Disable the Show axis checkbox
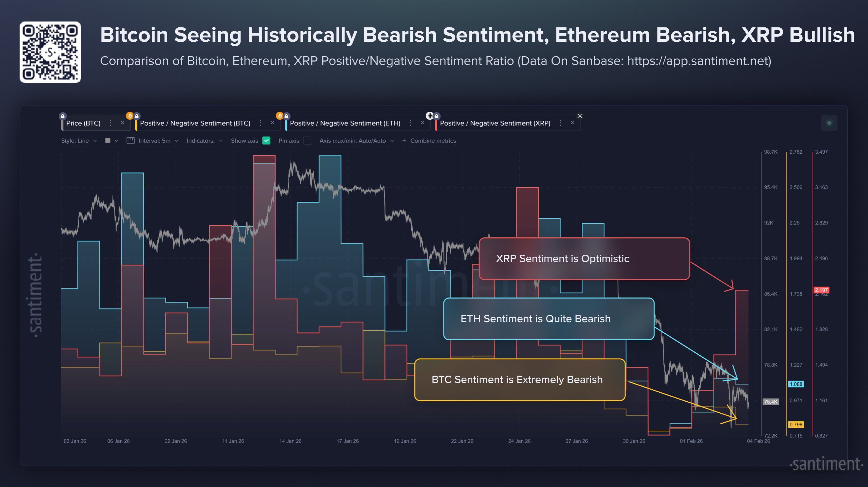 pos(267,141)
